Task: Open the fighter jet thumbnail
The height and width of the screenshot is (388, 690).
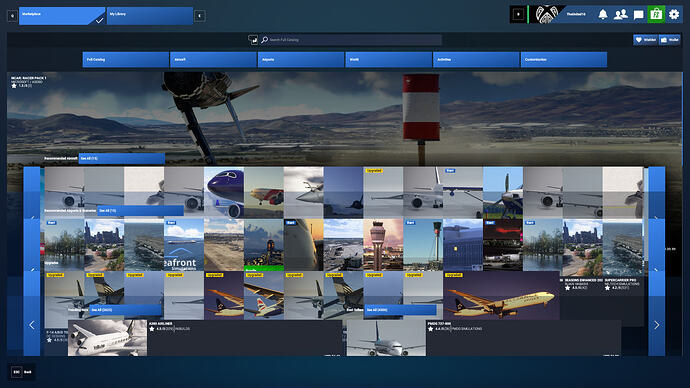Action: pos(304,193)
